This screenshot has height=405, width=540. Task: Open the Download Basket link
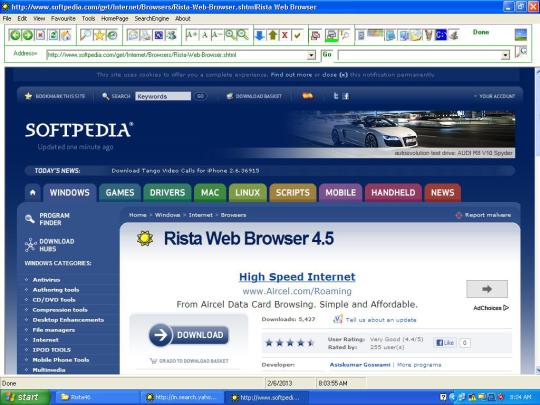(254, 96)
